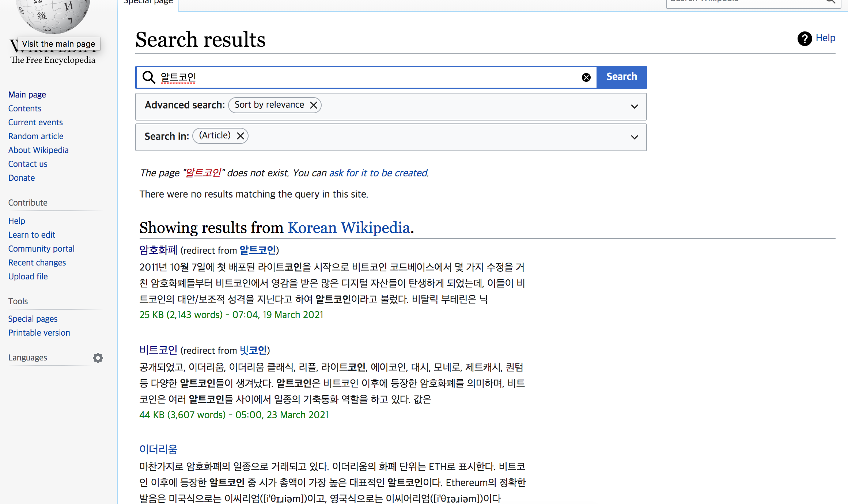Open the 이더리움 result

coord(158,449)
